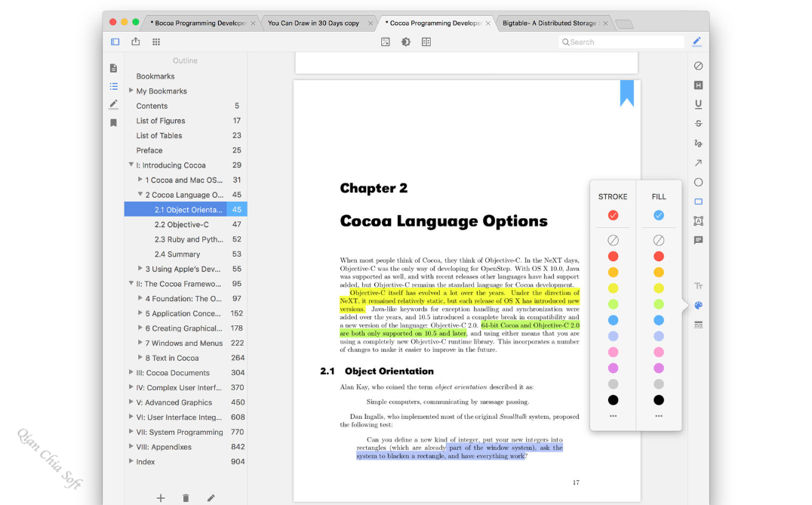Open the bookmarks sidebar tab

[x=113, y=123]
